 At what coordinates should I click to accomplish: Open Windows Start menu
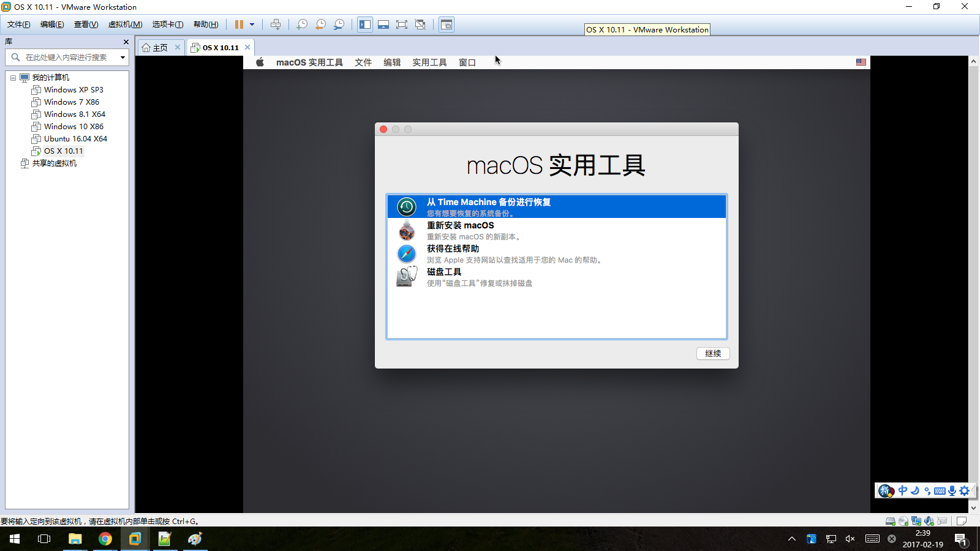tap(15, 539)
